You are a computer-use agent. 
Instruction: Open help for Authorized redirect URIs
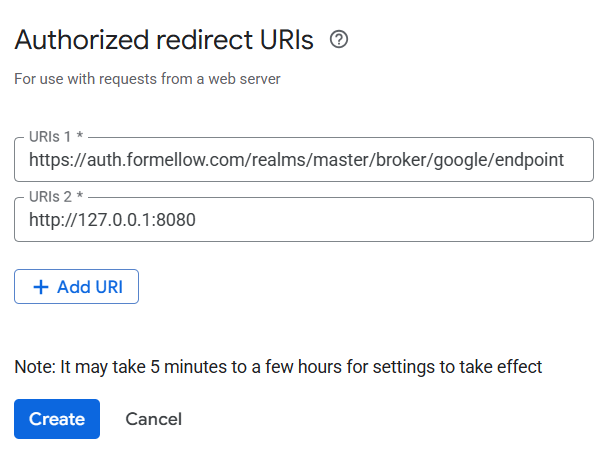[x=339, y=39]
